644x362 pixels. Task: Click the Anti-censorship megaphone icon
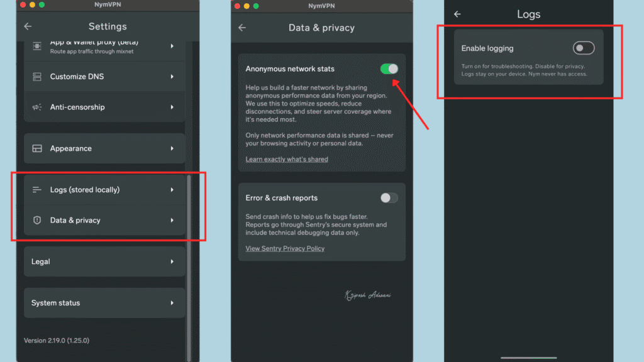click(x=37, y=107)
